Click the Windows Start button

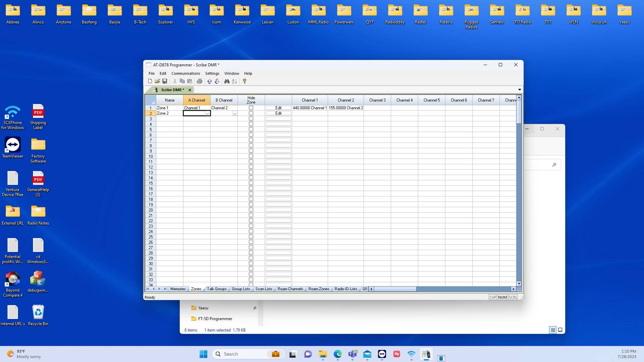[x=203, y=354]
